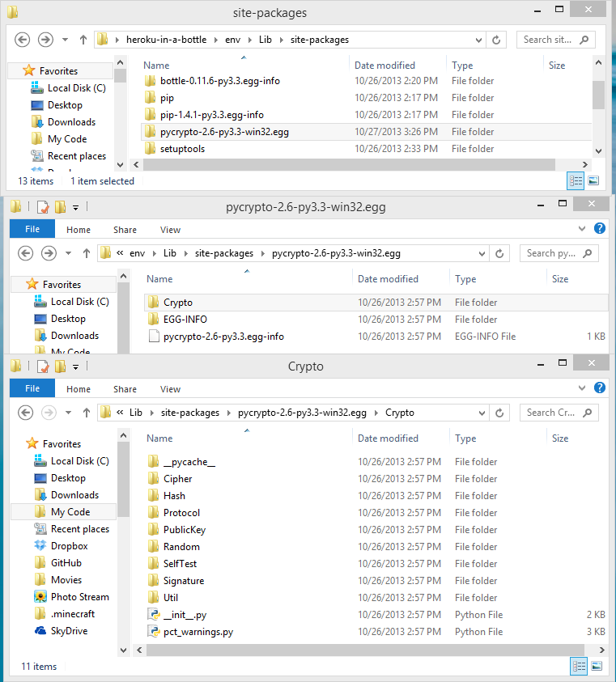Screen dimensions: 616x682
Task: Open File tab in pycrypto egg window
Action: pos(32,229)
